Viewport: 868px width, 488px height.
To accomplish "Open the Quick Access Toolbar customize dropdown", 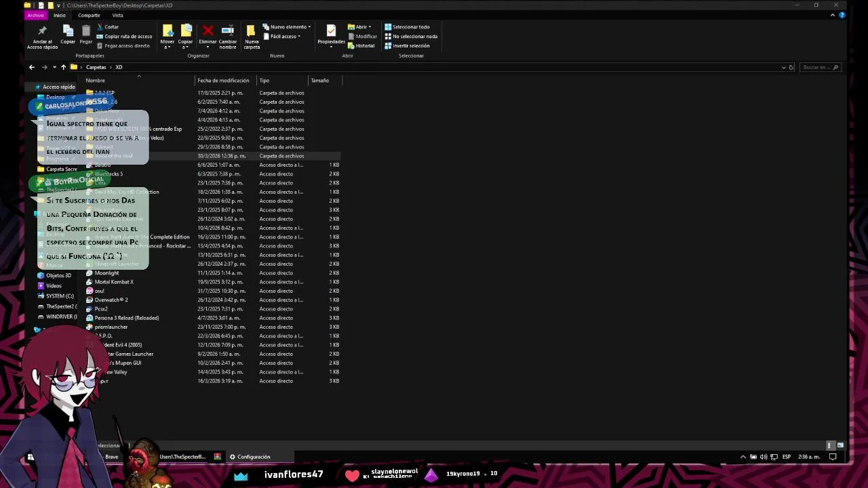I will pyautogui.click(x=58, y=5).
